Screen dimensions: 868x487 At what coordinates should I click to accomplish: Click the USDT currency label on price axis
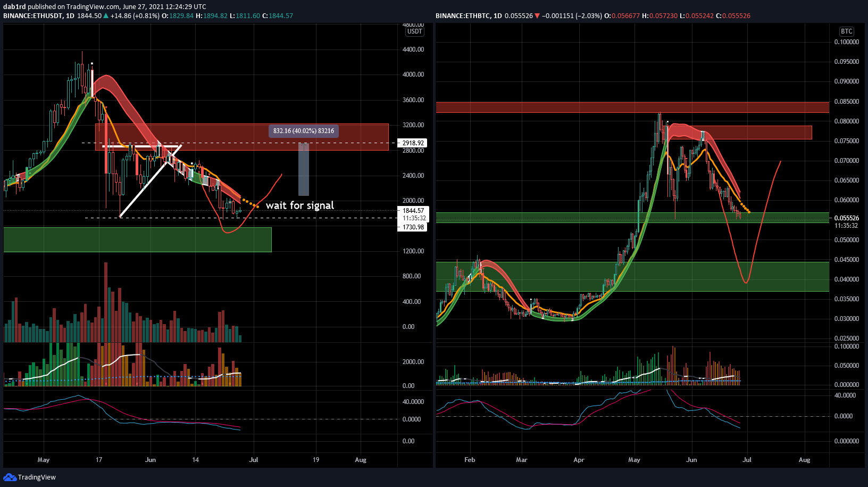[x=414, y=31]
